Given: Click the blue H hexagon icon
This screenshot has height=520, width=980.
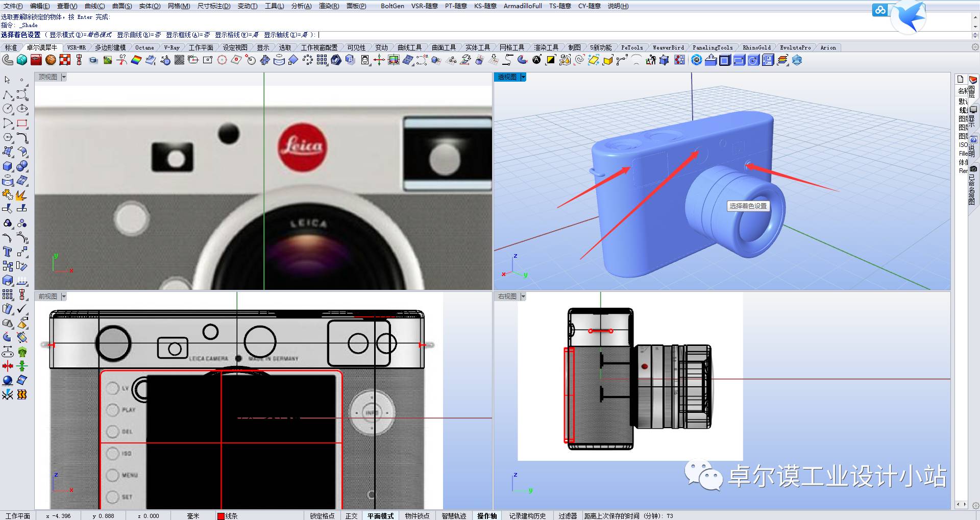Looking at the screenshot, I should pyautogui.click(x=696, y=60).
